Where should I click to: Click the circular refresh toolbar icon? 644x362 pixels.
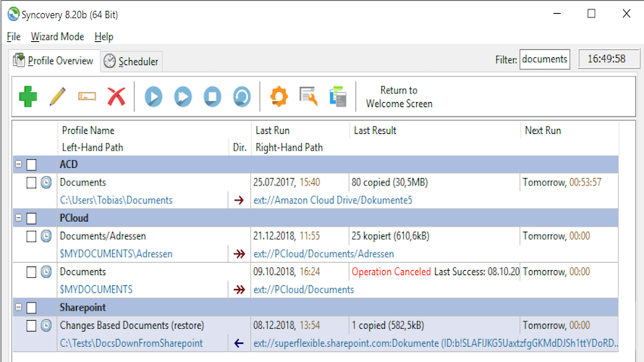pos(242,97)
